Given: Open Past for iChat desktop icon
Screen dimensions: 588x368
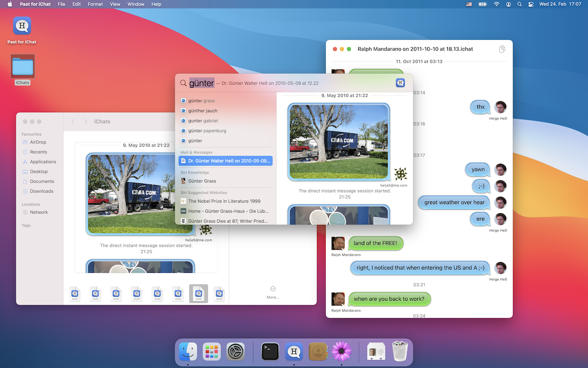Looking at the screenshot, I should click(22, 26).
